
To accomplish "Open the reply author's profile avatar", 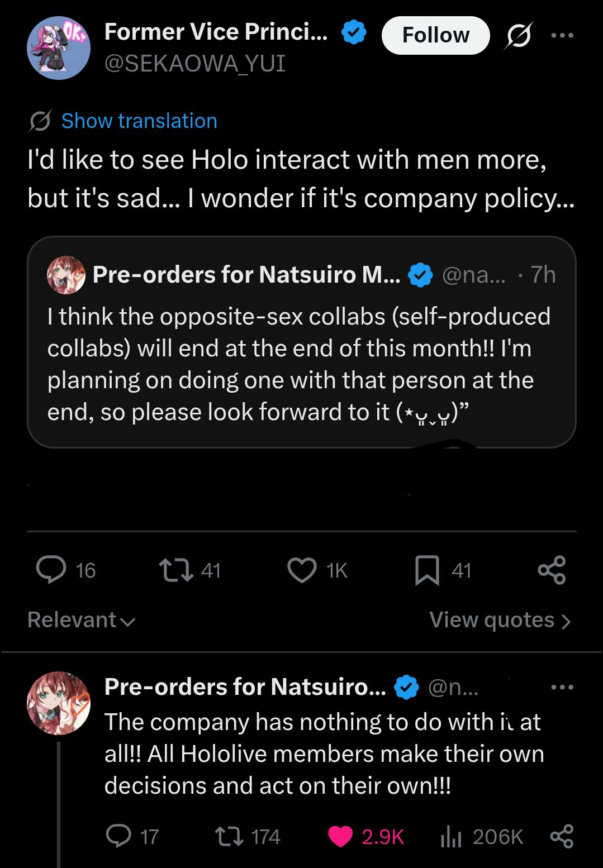I will pos(59,703).
